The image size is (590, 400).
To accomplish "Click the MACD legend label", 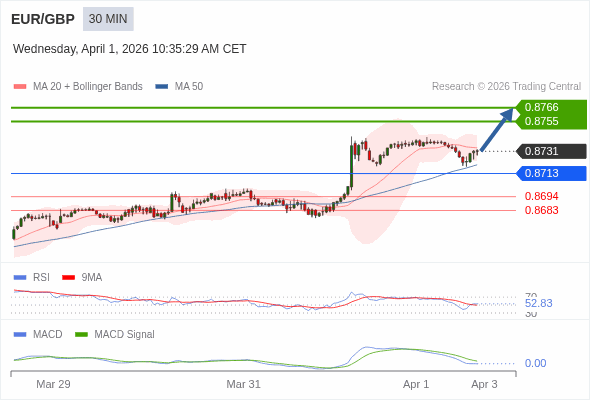I will tap(48, 335).
